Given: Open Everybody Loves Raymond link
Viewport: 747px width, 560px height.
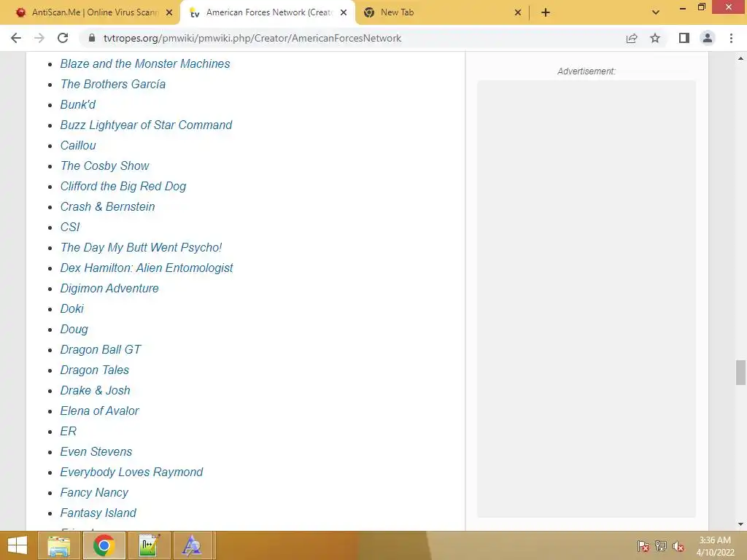Looking at the screenshot, I should tap(131, 472).
